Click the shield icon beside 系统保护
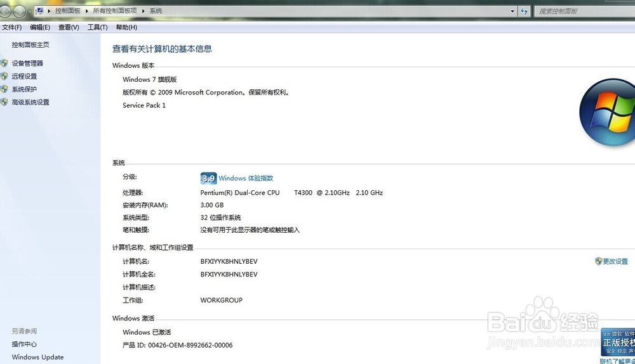 coord(4,89)
